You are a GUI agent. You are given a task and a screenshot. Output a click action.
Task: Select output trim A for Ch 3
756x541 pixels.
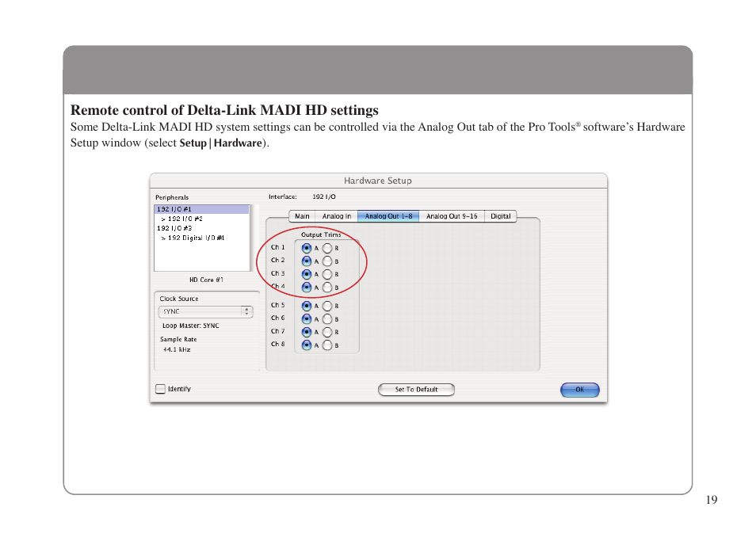[306, 274]
